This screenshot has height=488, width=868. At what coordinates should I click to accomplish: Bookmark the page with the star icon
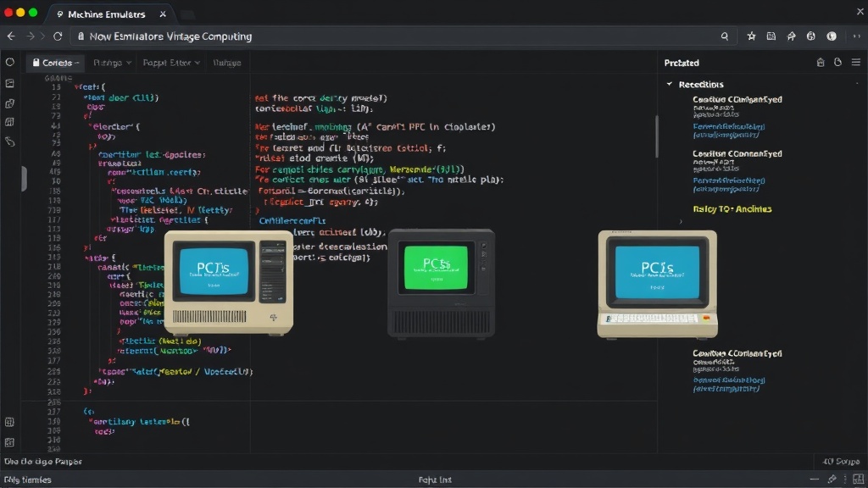751,36
